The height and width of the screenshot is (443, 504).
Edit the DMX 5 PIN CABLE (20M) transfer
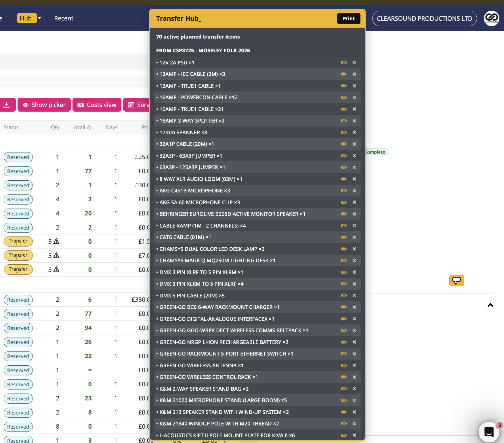(344, 295)
